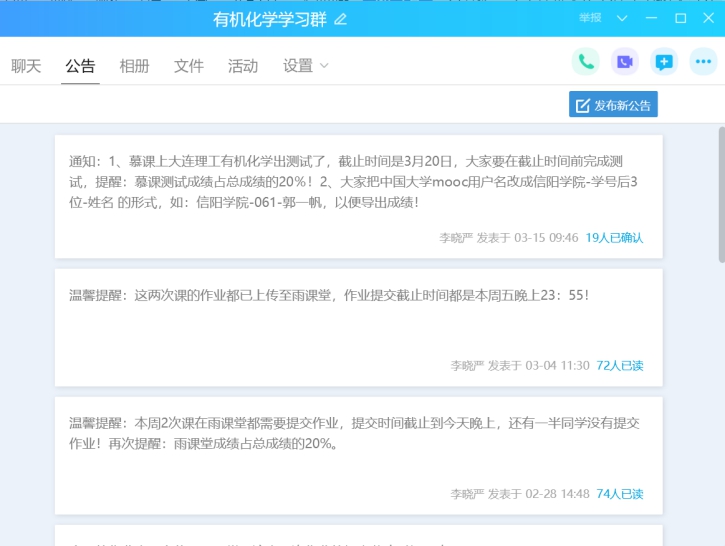Click the pencil icon to edit group name
This screenshot has width=725, height=546.
click(x=341, y=19)
